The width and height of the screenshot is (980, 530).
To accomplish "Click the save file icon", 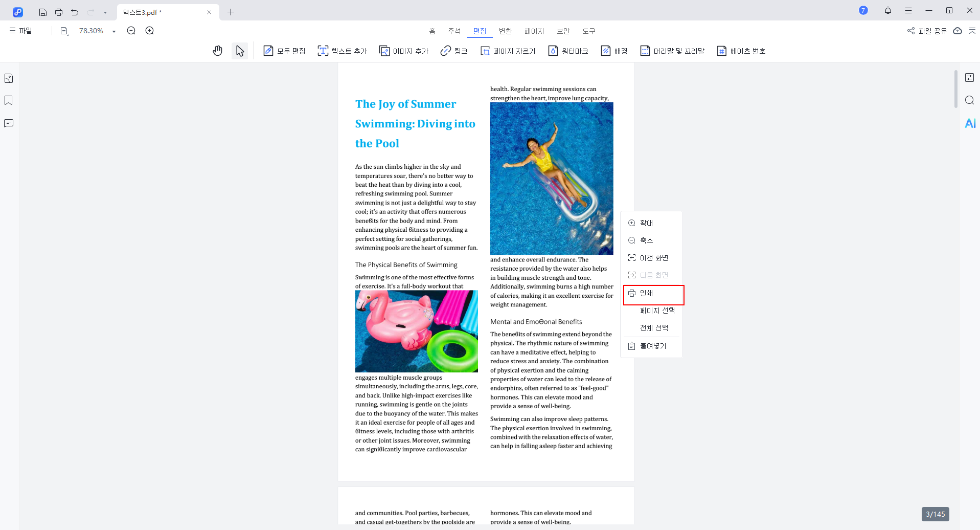I will point(43,12).
